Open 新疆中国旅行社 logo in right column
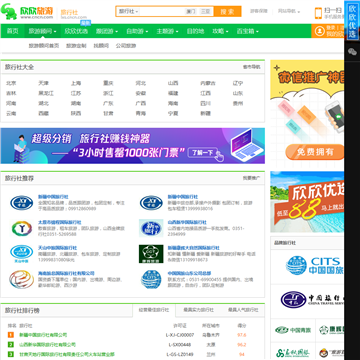The width and height of the screenshot is (360, 360). pos(151,203)
